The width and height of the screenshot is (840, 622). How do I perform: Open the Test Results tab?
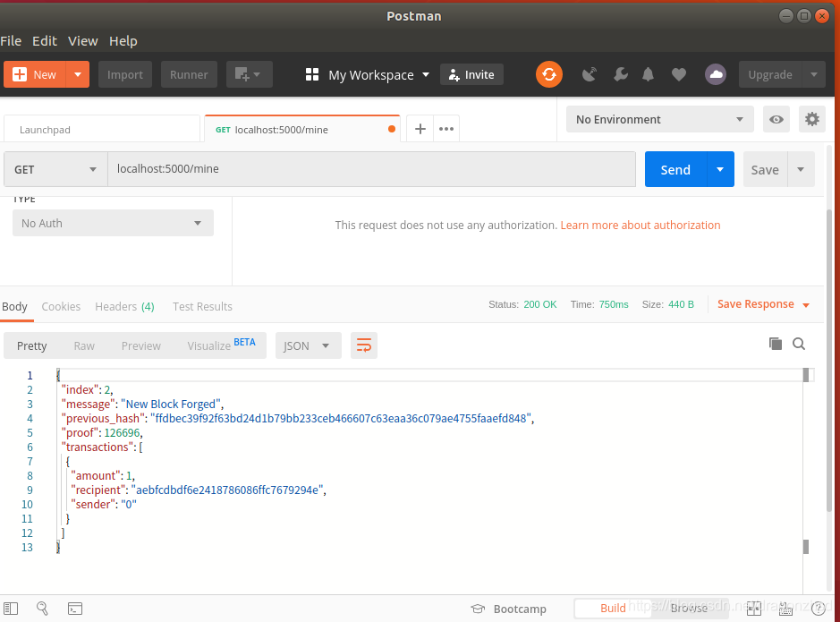tap(202, 306)
